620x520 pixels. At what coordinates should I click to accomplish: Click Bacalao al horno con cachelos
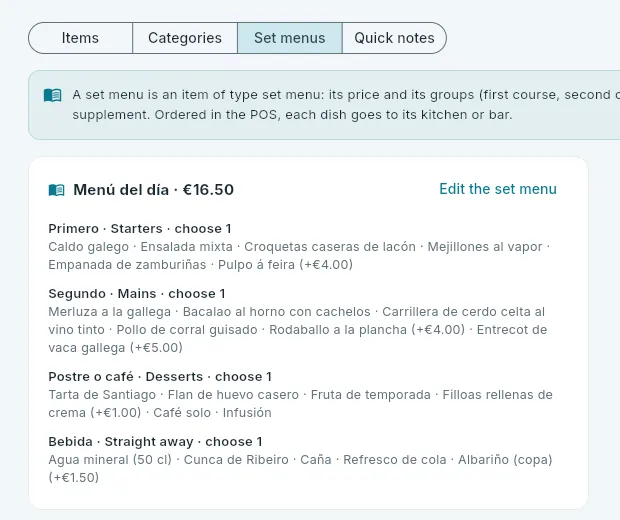click(x=276, y=312)
